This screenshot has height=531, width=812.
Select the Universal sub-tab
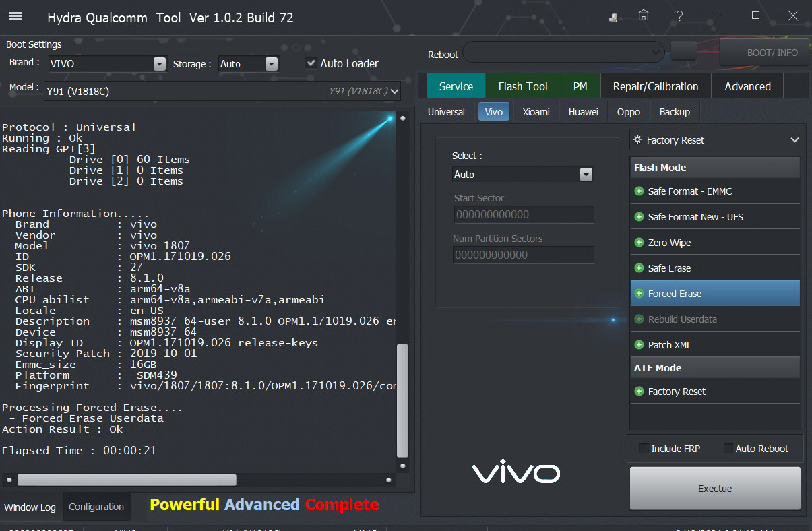pos(446,112)
